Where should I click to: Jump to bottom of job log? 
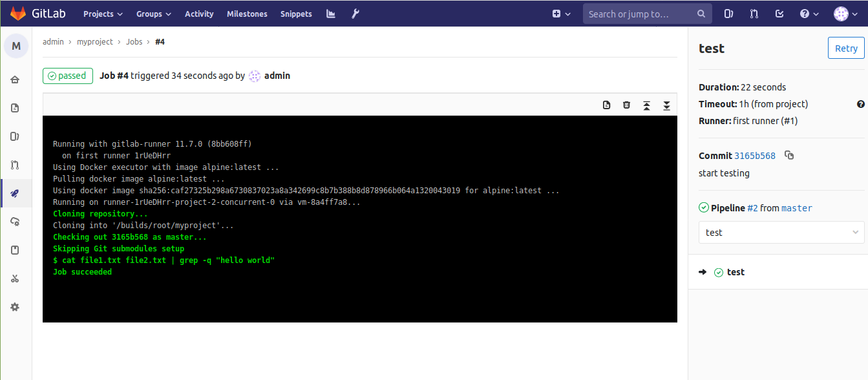(666, 105)
